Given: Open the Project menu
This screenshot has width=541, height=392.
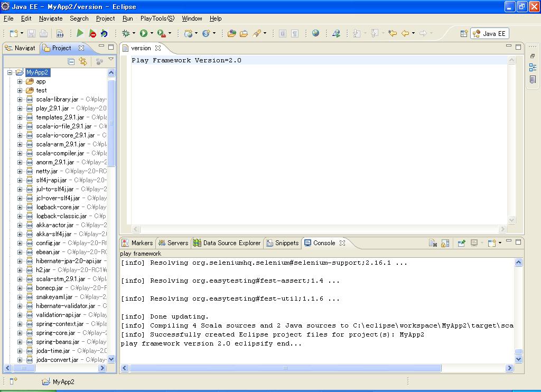Looking at the screenshot, I should tap(105, 18).
